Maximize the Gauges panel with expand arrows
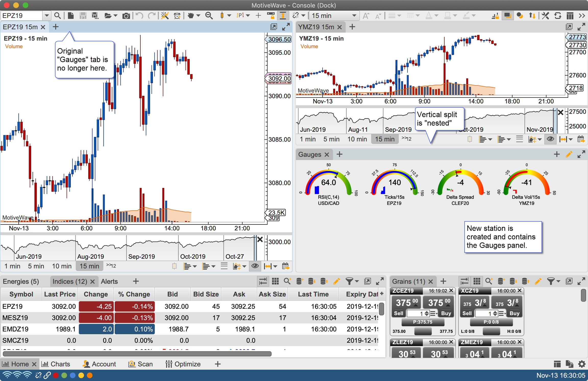Viewport: 588px width, 381px height. tap(581, 154)
